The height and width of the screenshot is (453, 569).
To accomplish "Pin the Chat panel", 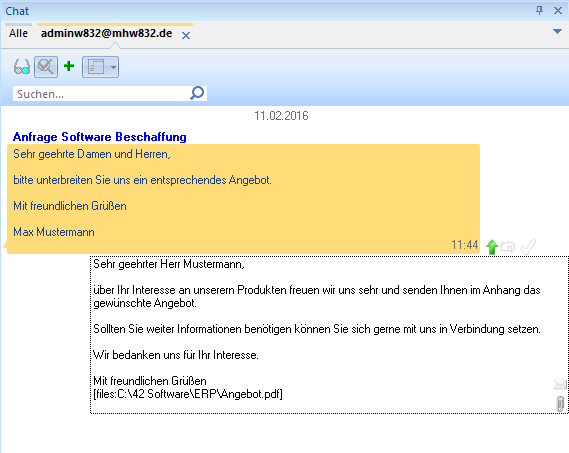I will click(x=540, y=10).
